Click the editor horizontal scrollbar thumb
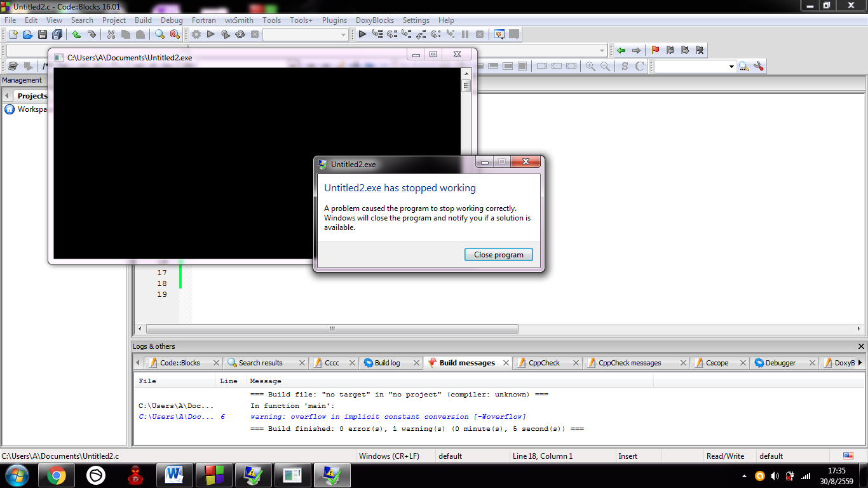 point(332,329)
